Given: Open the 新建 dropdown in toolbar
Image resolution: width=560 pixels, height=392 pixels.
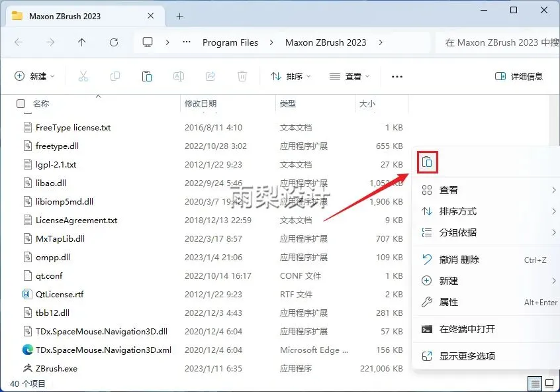Looking at the screenshot, I should tap(34, 76).
